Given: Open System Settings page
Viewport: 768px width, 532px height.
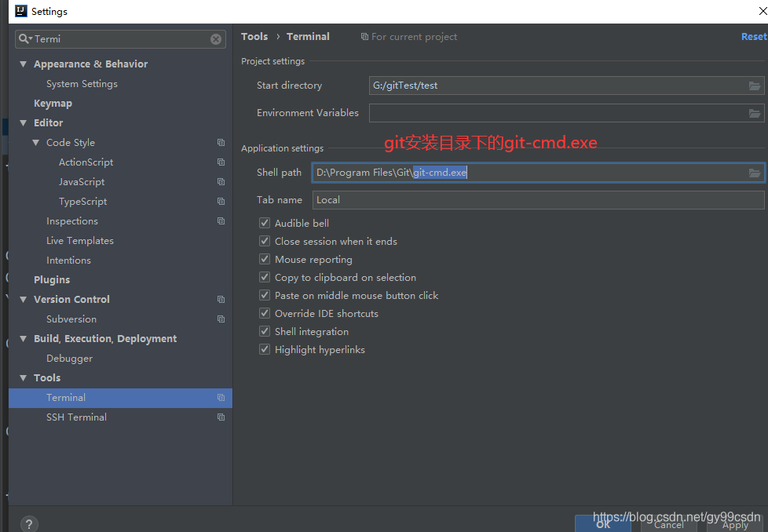Looking at the screenshot, I should click(x=82, y=84).
